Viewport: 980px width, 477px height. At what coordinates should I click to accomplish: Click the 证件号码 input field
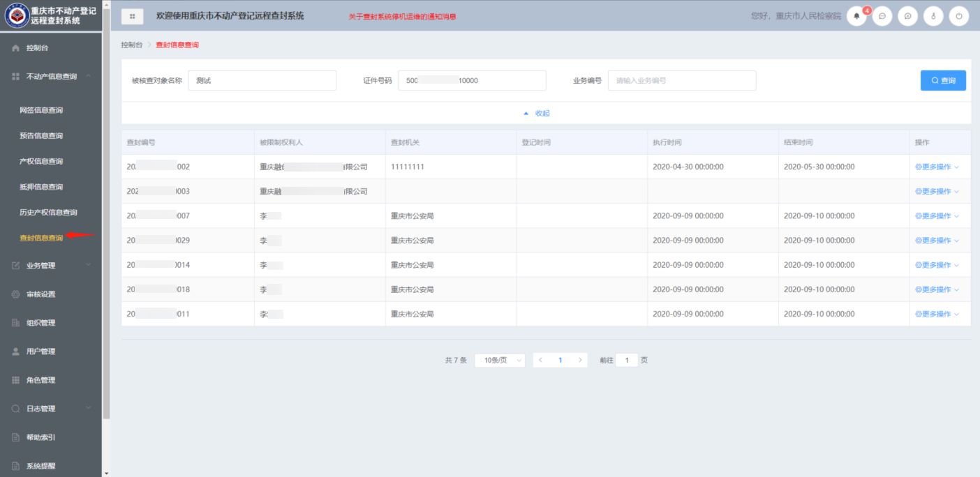(472, 81)
